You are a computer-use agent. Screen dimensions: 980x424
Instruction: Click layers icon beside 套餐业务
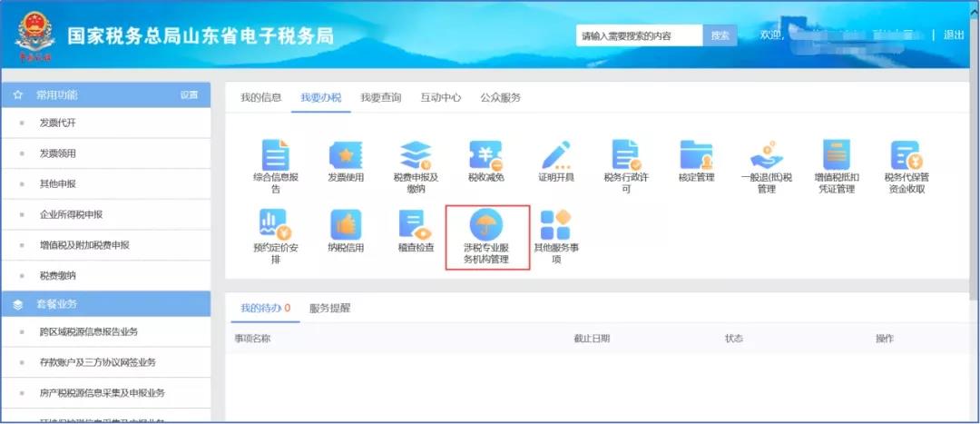tap(18, 304)
